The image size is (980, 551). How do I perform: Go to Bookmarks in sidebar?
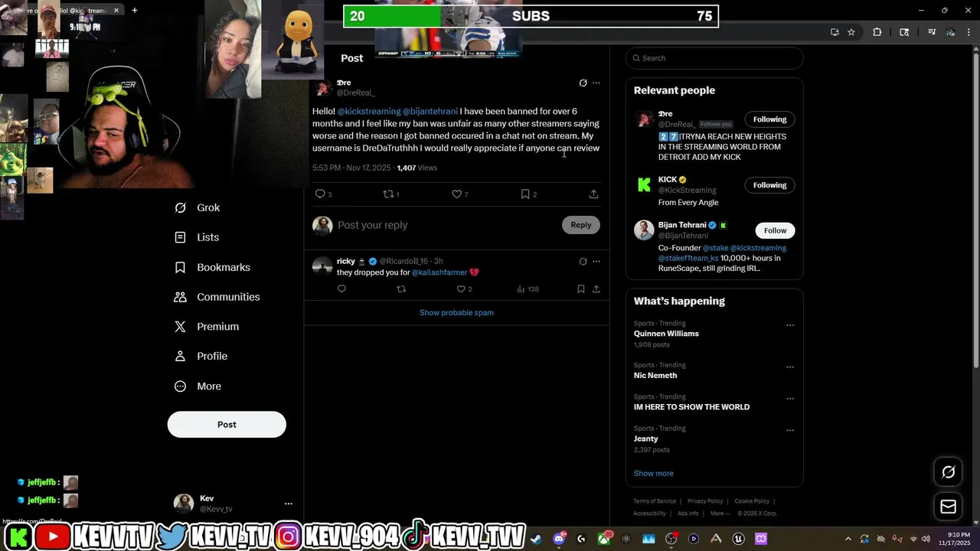[212, 267]
